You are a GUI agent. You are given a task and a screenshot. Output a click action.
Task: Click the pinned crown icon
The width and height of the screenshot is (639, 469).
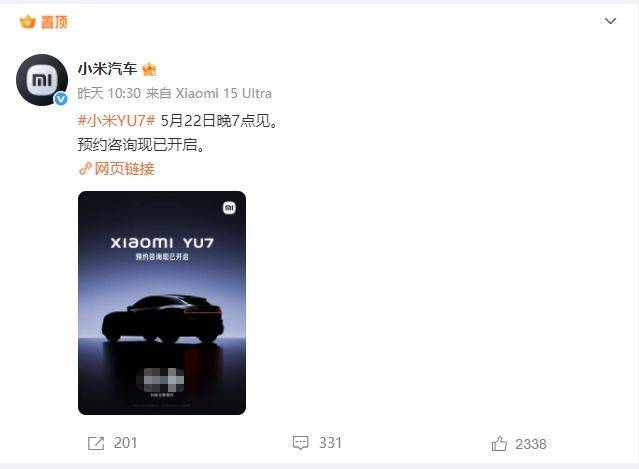point(28,22)
